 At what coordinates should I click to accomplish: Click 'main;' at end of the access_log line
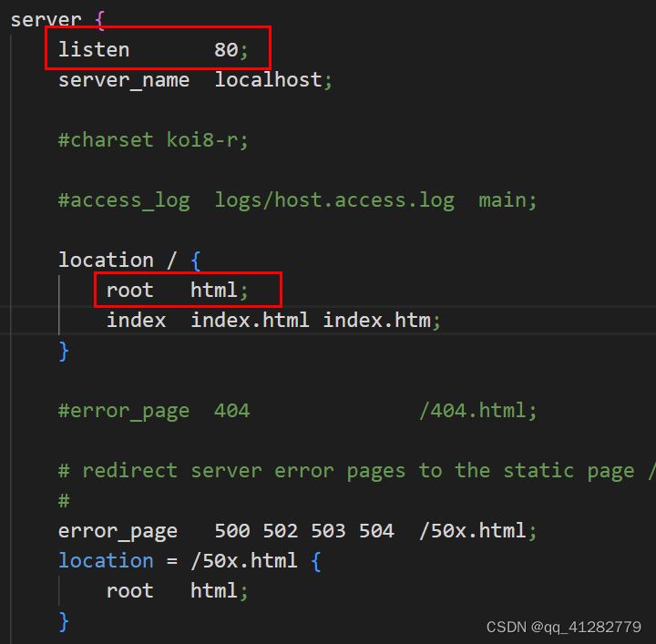(x=507, y=199)
